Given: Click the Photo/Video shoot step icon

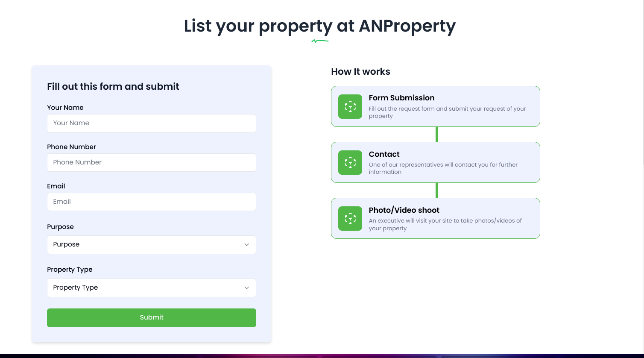Looking at the screenshot, I should point(350,218).
